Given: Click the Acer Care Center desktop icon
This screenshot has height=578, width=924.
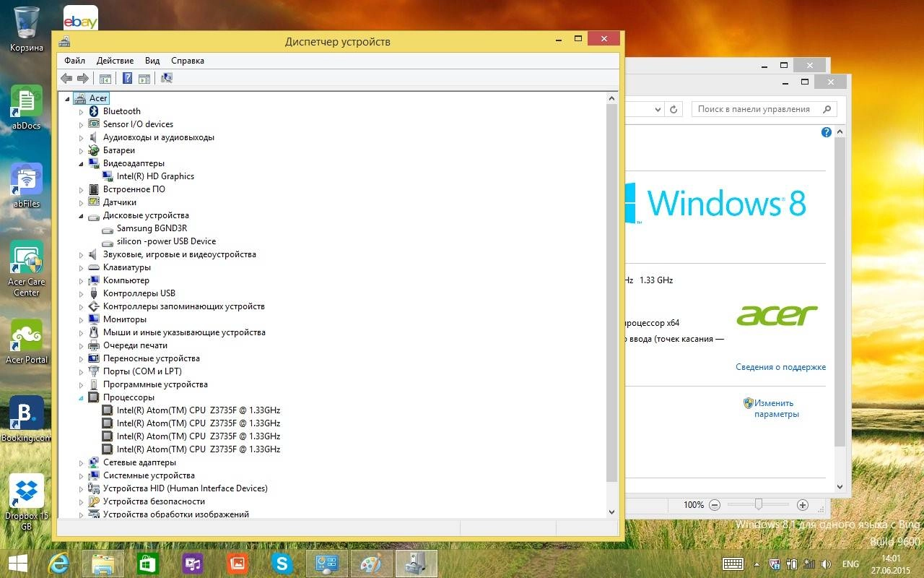Looking at the screenshot, I should click(27, 268).
